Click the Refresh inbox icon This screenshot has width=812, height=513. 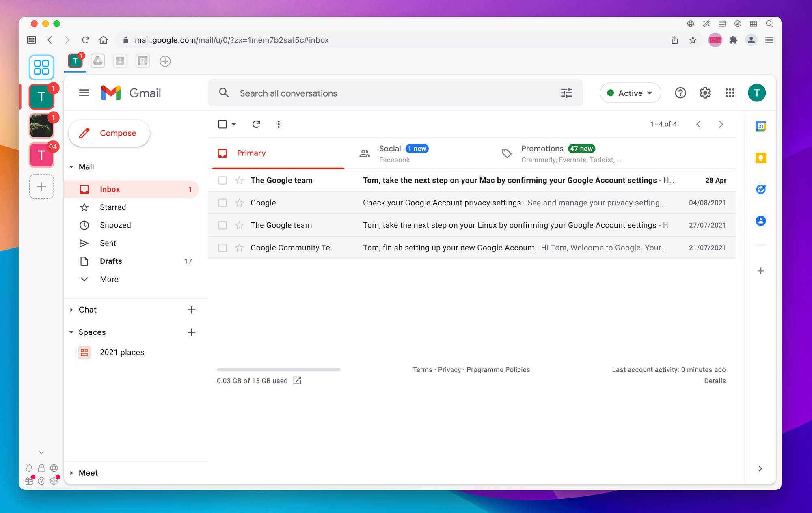257,124
